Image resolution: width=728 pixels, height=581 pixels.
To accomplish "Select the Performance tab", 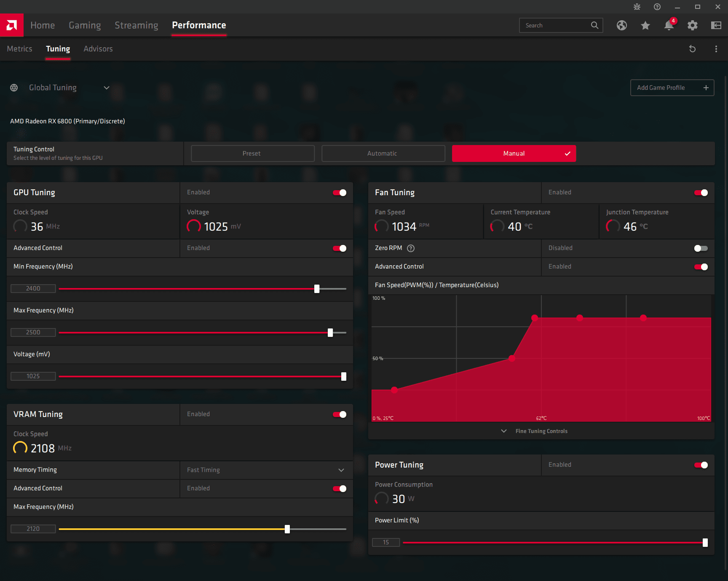I will [199, 25].
